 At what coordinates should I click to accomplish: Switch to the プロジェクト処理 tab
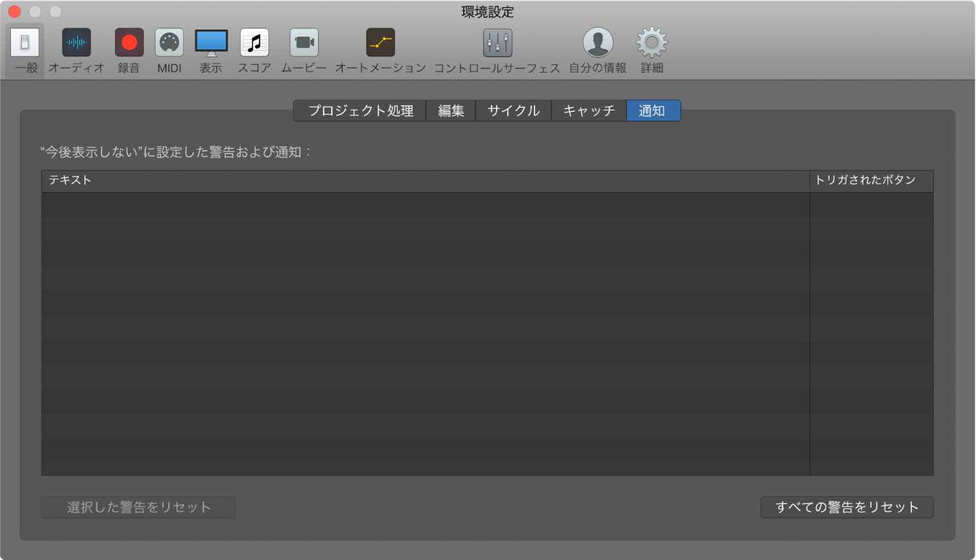click(359, 110)
